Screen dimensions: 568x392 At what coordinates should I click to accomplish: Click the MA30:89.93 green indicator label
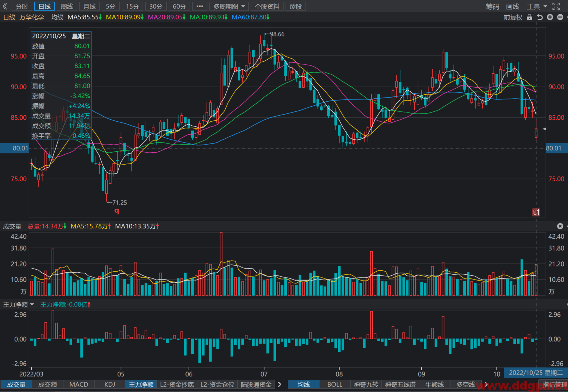click(209, 17)
